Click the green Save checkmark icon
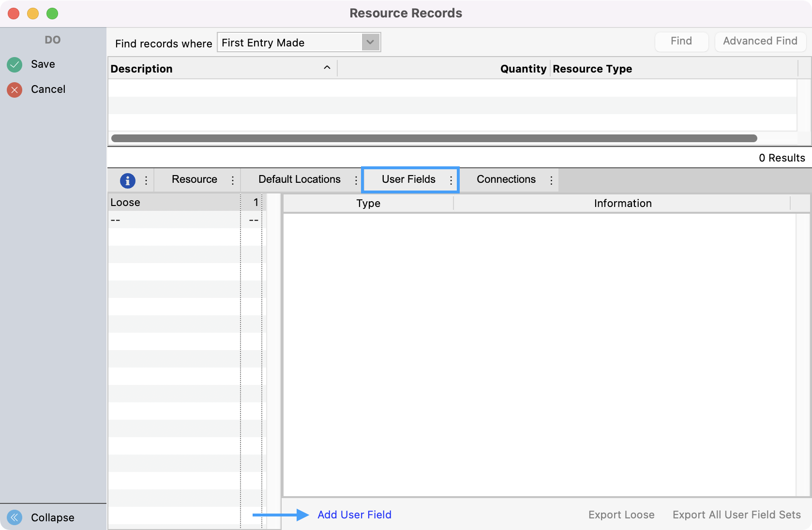Screen dimensions: 812x530 (15, 64)
